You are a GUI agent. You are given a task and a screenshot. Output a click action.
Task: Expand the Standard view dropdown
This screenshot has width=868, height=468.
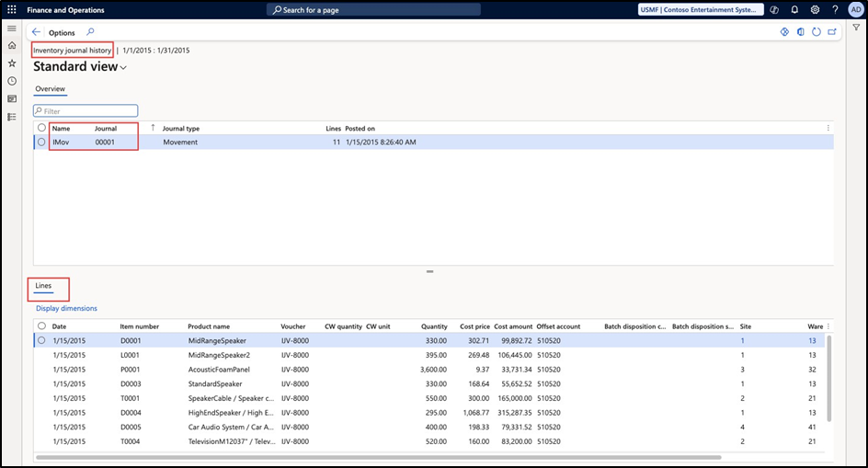click(x=123, y=68)
